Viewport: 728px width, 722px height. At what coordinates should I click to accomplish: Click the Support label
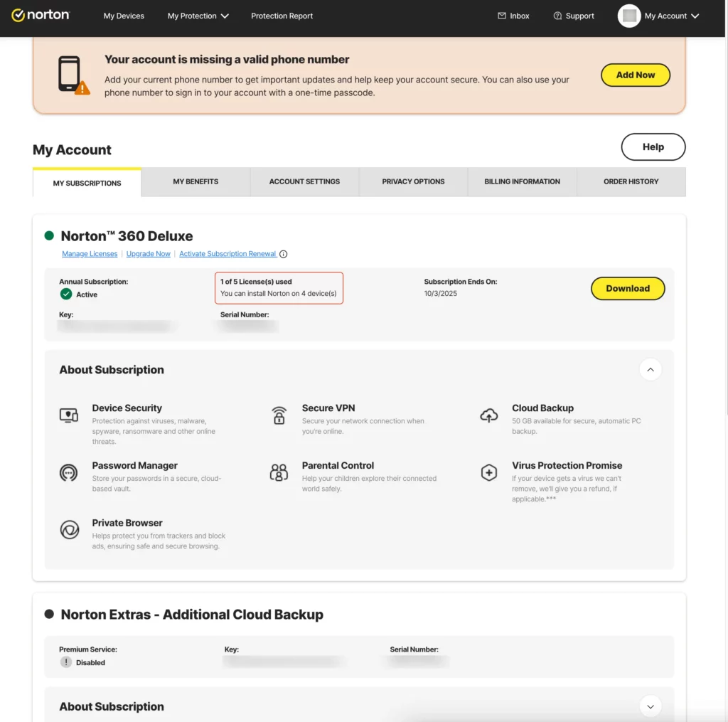pos(580,16)
